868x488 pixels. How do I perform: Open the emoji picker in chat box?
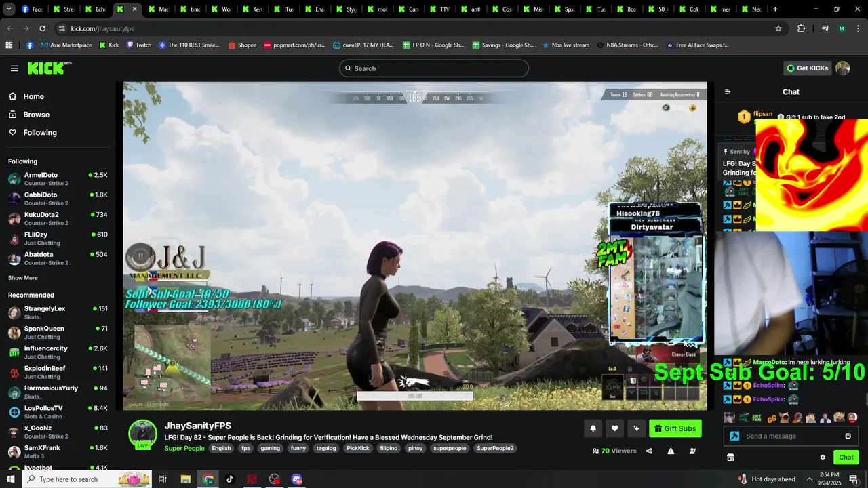point(848,436)
